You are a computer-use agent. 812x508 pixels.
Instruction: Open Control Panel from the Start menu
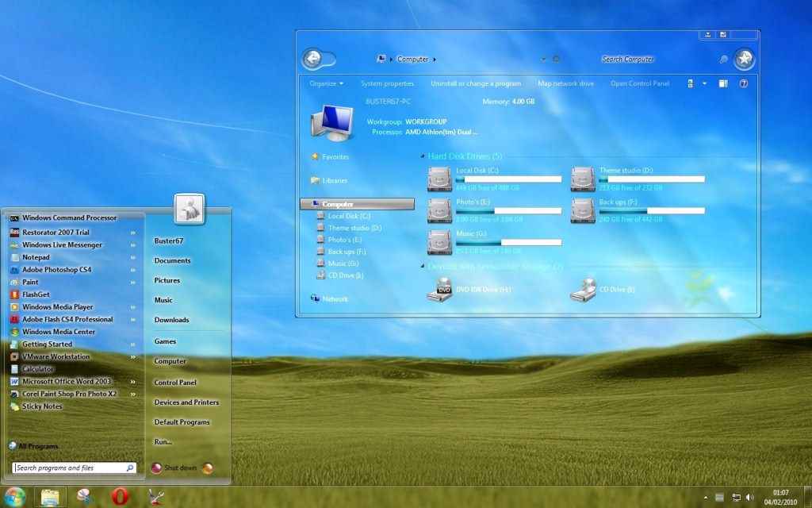[175, 383]
